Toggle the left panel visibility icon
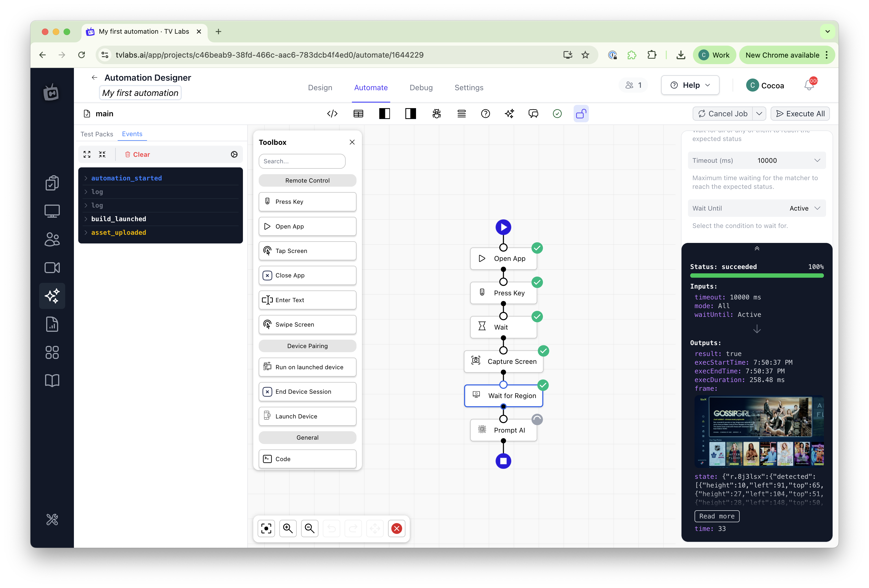 pyautogui.click(x=385, y=113)
